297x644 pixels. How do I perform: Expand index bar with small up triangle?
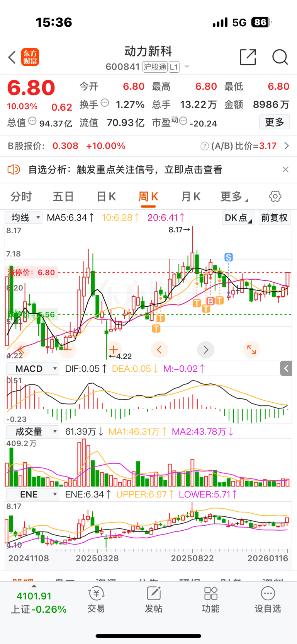pos(34,586)
